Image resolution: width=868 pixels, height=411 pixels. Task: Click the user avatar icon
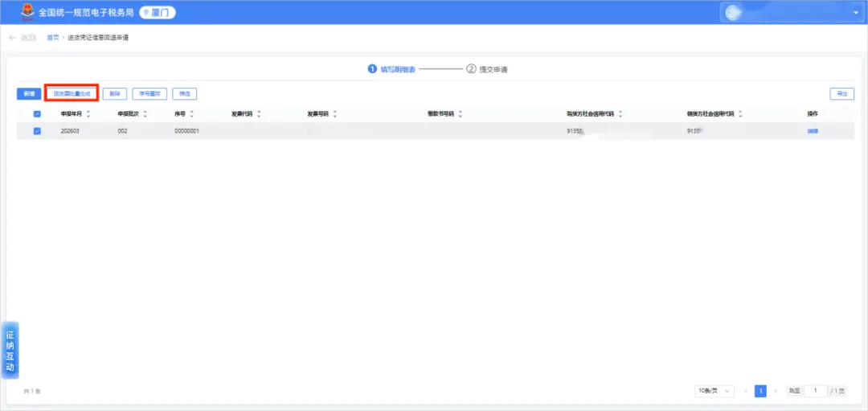tap(732, 13)
